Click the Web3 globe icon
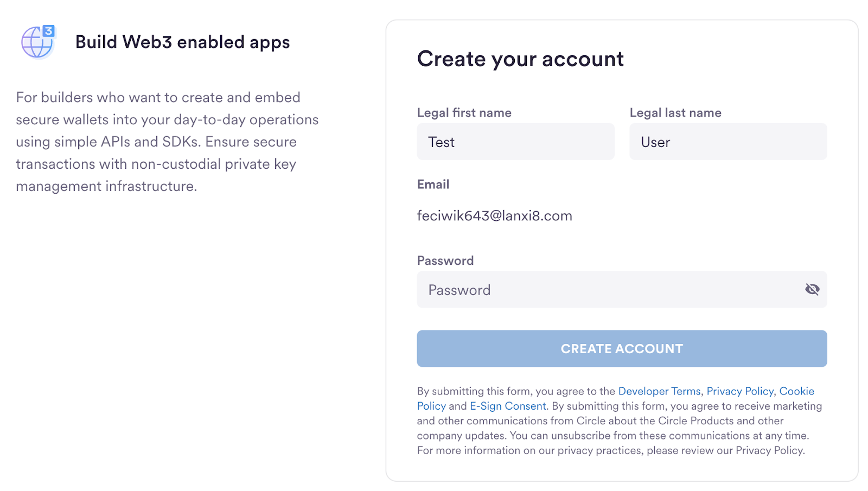The height and width of the screenshot is (491, 868). point(38,42)
